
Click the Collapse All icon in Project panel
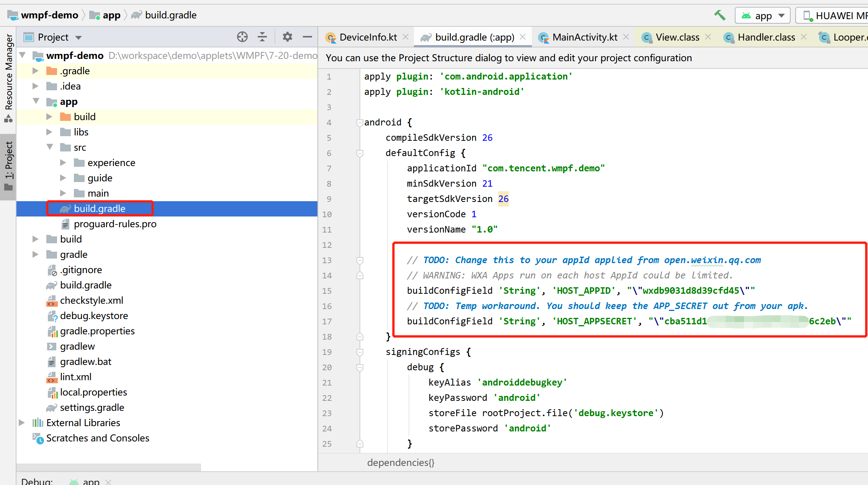pos(262,37)
